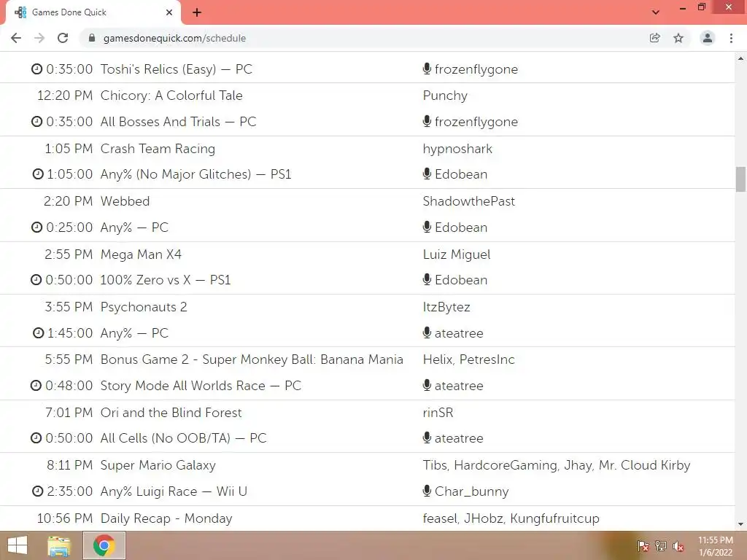747x560 pixels.
Task: Click runner name ShadowthePast
Action: pyautogui.click(x=469, y=201)
